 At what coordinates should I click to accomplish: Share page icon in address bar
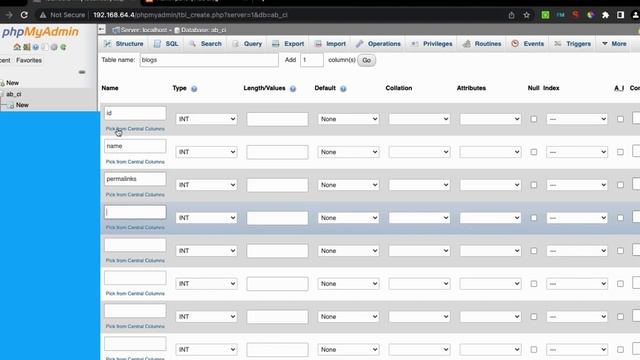(511, 15)
